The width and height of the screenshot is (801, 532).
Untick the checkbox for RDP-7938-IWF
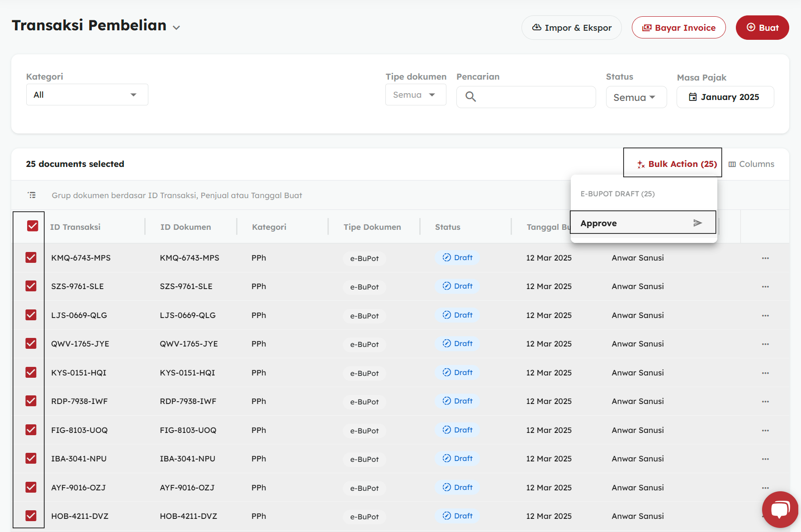click(x=31, y=401)
